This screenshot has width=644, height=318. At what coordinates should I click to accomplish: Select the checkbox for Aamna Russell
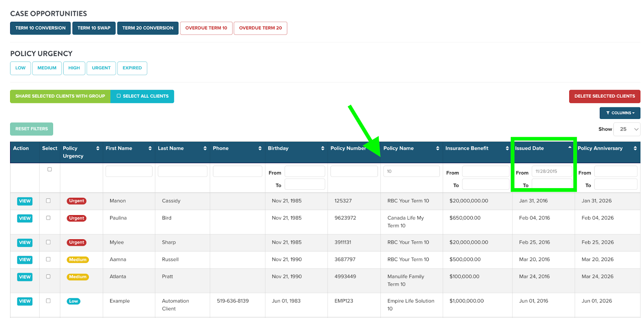pos(48,259)
